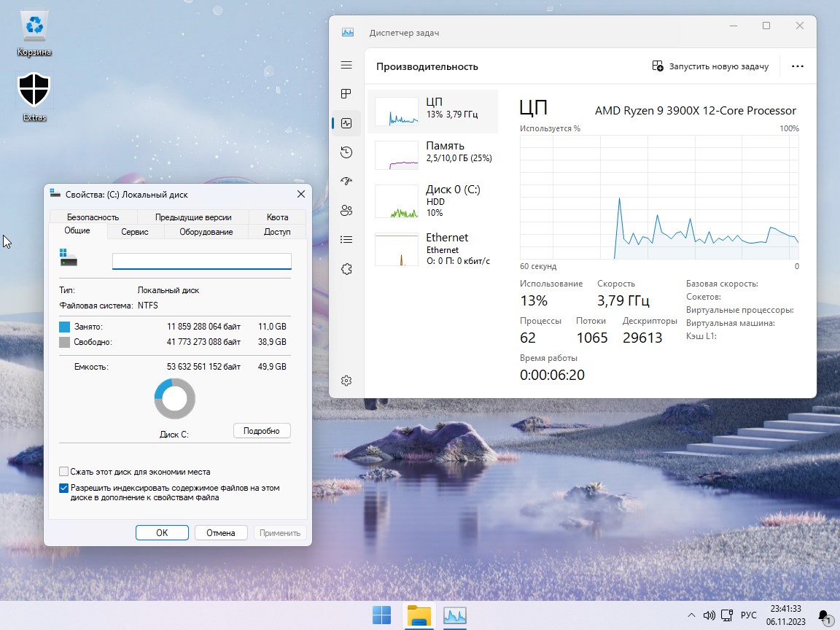840x630 pixels.
Task: Open Processes page icon in Task Manager
Action: pos(346,94)
